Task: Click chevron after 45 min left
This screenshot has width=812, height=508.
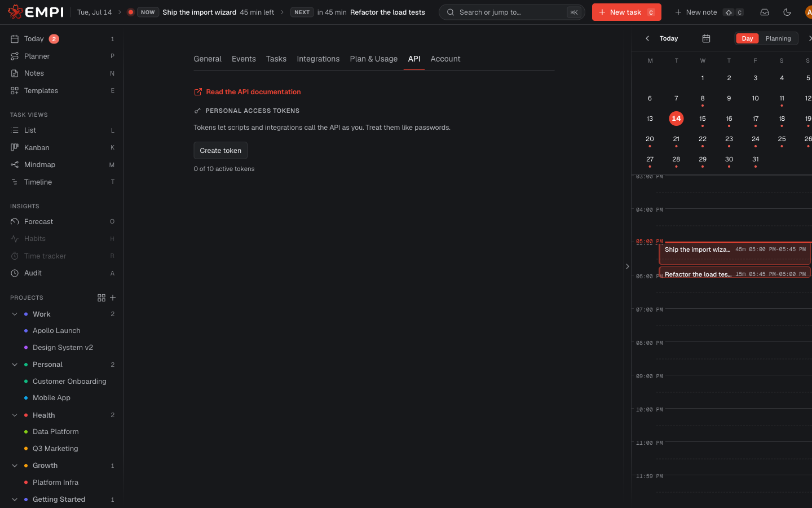Action: point(282,12)
